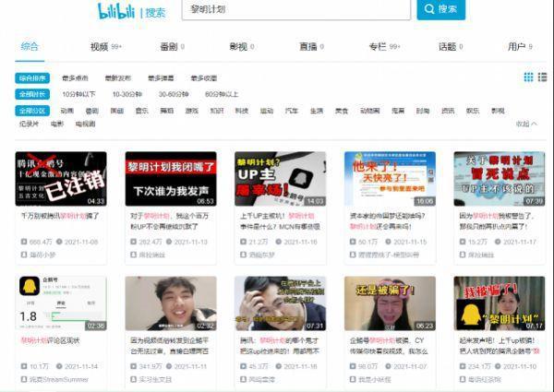Image resolution: width=554 pixels, height=392 pixels.
Task: Open uploader 洗菜StreamSummer profile
Action: click(x=59, y=379)
